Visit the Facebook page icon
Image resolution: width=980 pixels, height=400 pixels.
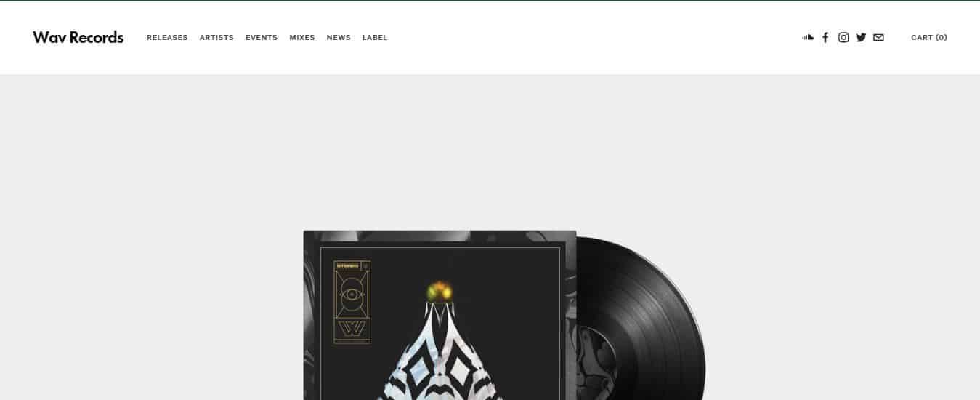(x=825, y=37)
